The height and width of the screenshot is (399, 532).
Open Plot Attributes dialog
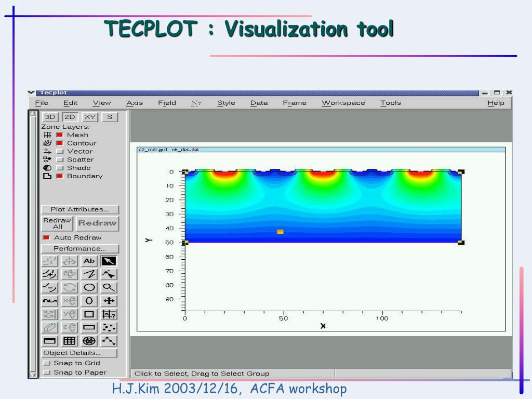click(x=80, y=209)
